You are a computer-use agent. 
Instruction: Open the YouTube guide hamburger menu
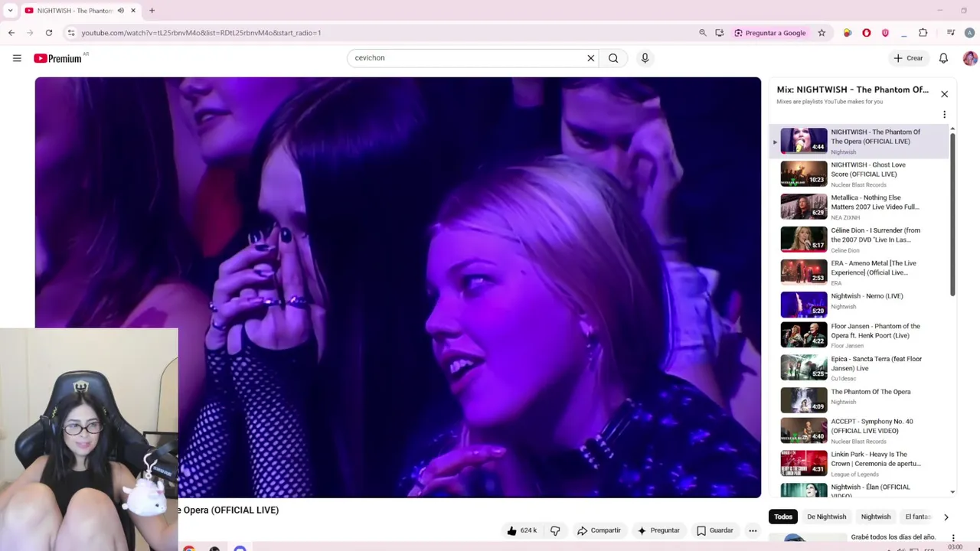tap(17, 58)
